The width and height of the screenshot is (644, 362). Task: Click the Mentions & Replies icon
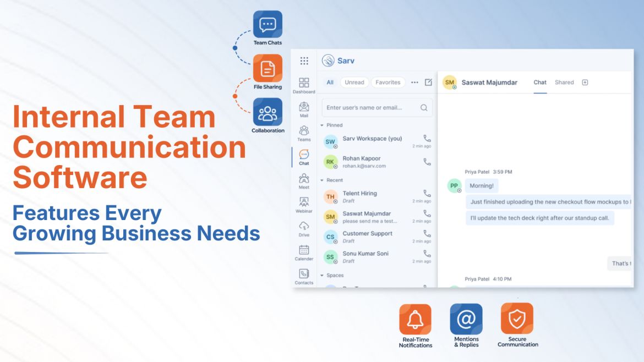coord(466,319)
